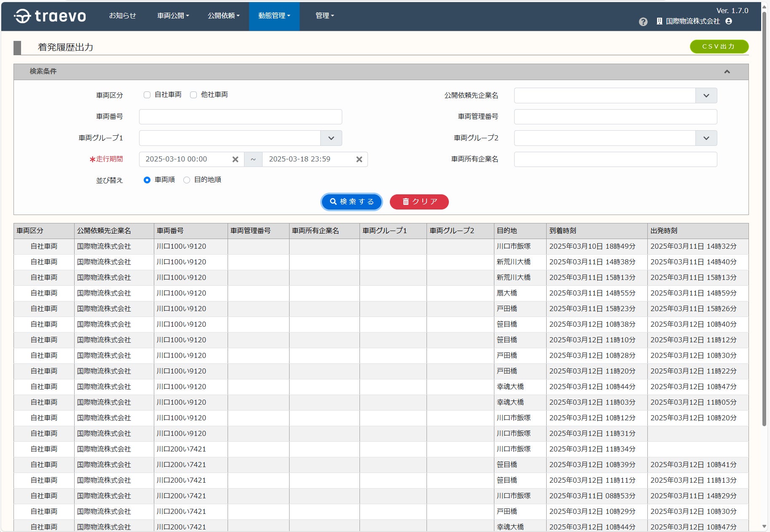The width and height of the screenshot is (770, 532).
Task: Click the CSV出力 button
Action: click(719, 46)
